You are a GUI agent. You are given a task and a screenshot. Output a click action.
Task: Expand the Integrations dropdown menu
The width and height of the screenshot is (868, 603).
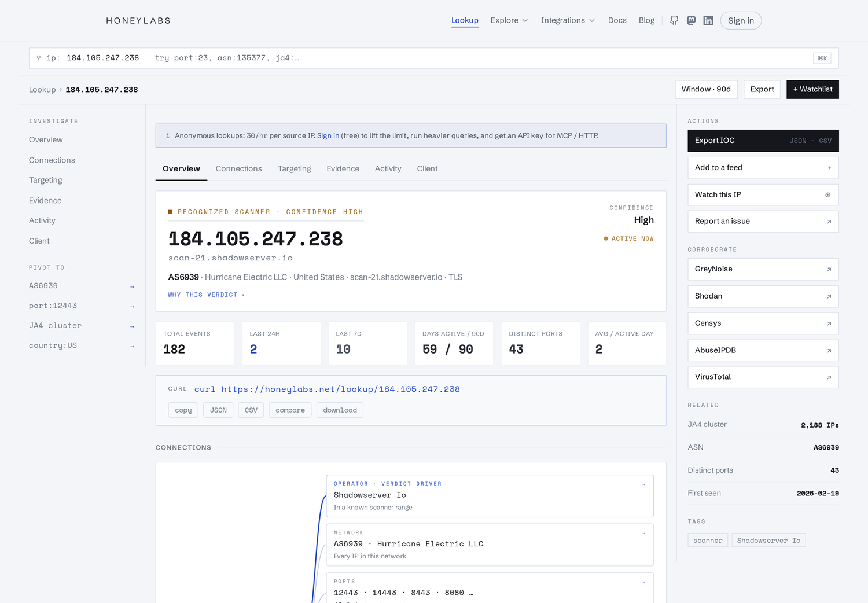click(x=568, y=20)
